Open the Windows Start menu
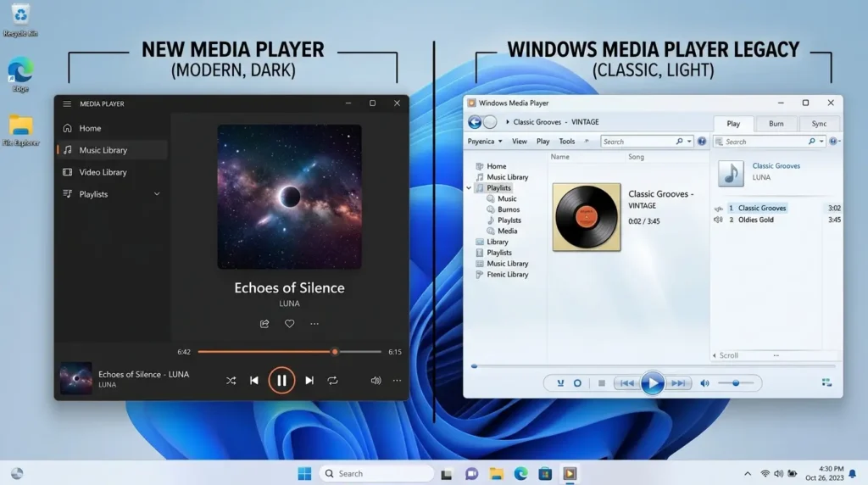Image resolution: width=868 pixels, height=485 pixels. tap(304, 474)
